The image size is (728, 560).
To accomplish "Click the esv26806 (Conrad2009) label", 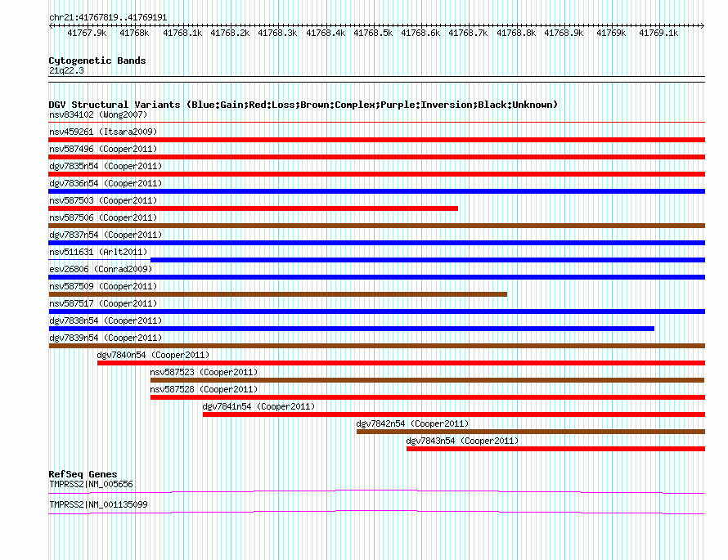I will [x=101, y=269].
